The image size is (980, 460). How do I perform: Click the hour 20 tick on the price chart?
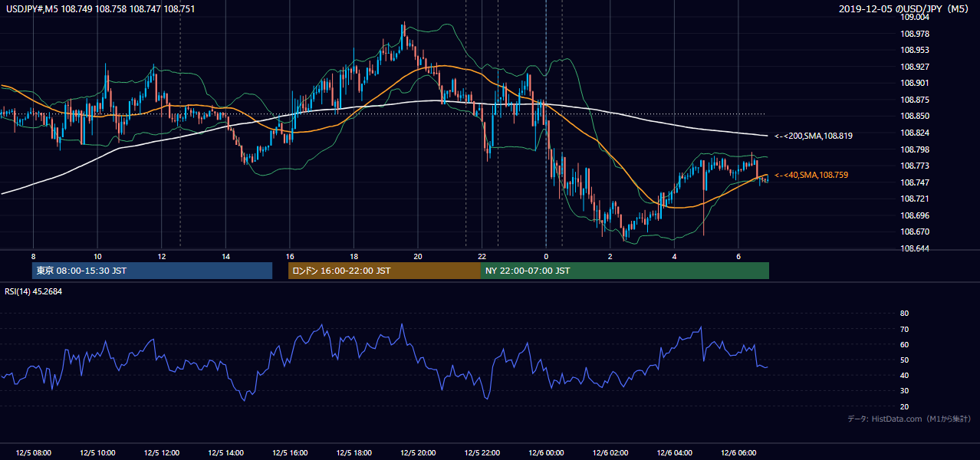coord(417,256)
